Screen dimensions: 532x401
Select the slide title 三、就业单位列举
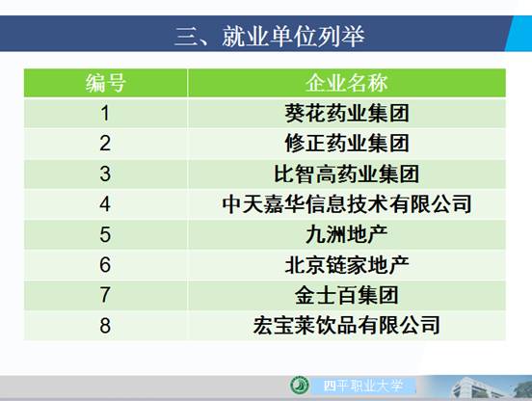[x=270, y=37]
